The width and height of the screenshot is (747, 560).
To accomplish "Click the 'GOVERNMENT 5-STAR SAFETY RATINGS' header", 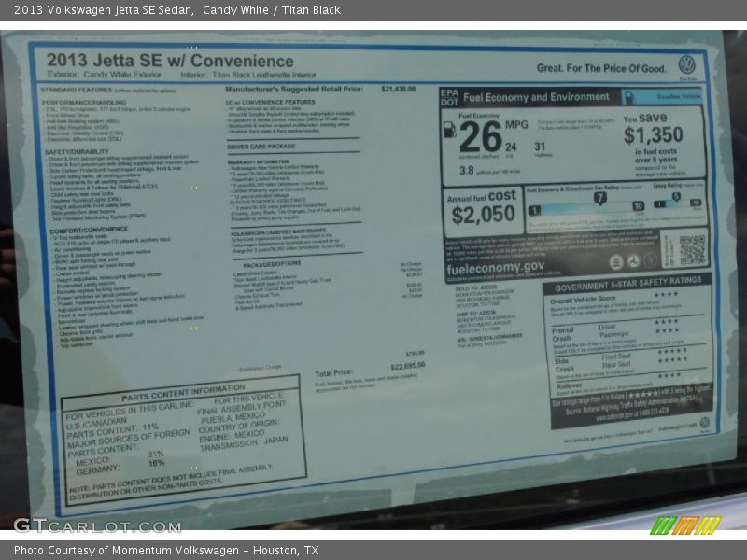I will (628, 284).
